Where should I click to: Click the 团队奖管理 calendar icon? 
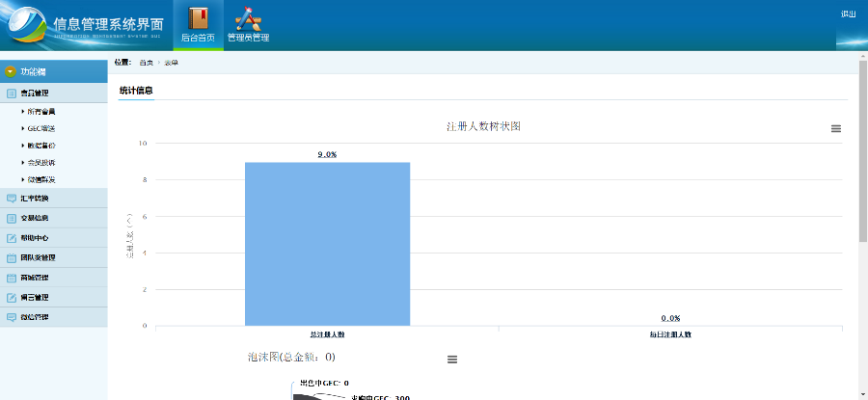point(11,257)
